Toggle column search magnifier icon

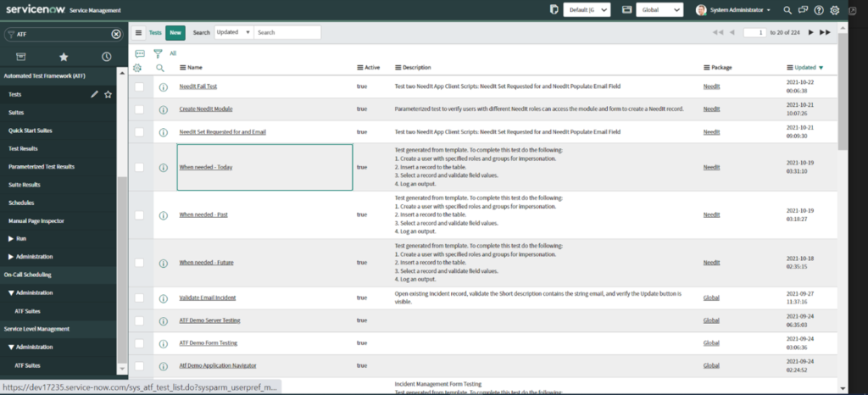[160, 68]
